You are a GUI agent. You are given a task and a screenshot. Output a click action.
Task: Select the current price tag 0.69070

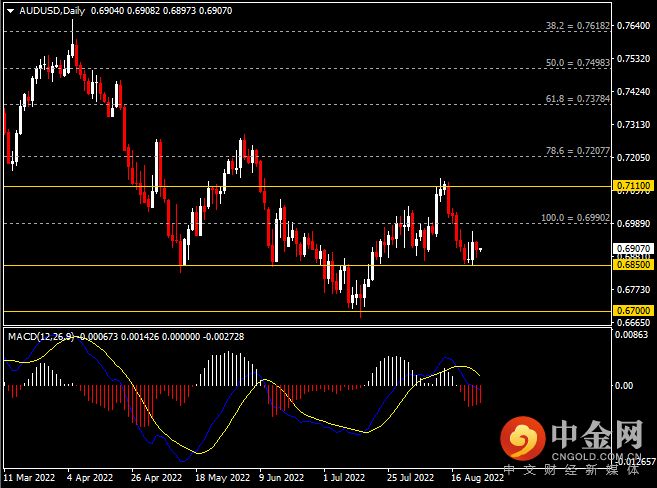[x=634, y=248]
